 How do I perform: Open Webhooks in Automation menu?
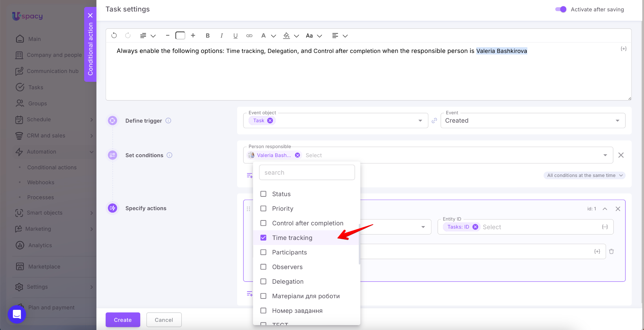(x=41, y=182)
